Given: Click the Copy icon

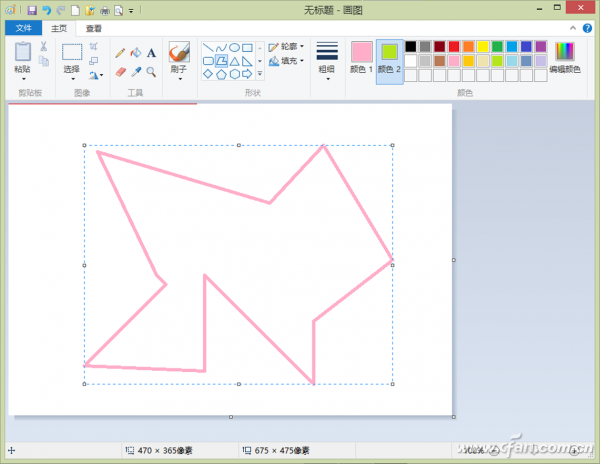Looking at the screenshot, I should point(44,61).
